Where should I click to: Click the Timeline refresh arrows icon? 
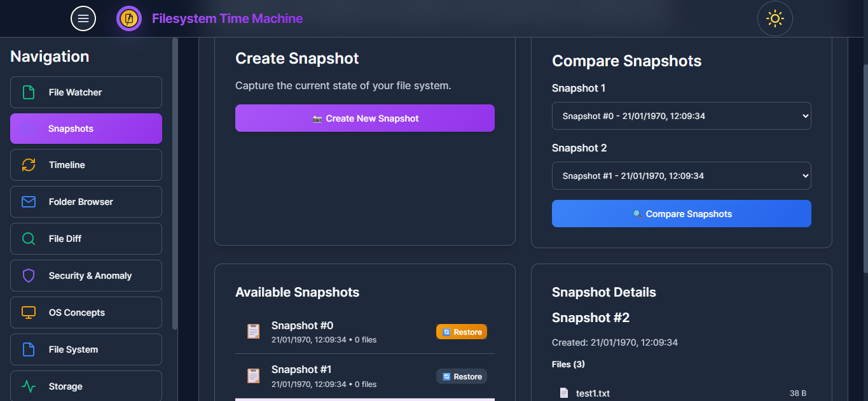point(27,164)
